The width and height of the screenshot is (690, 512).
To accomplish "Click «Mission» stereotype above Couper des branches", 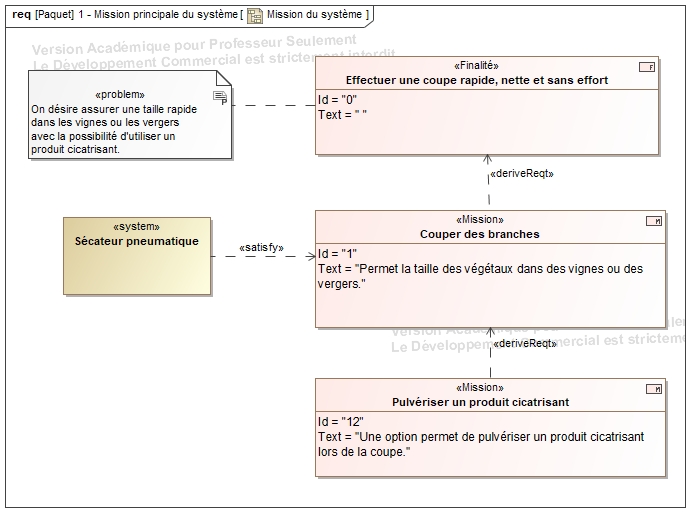I will pos(480,219).
